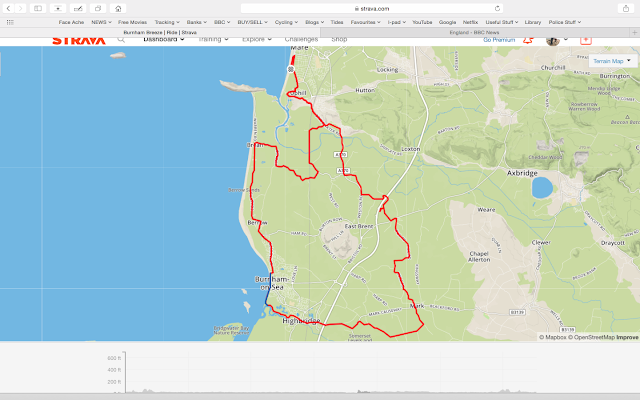Click the Go Premium link
This screenshot has height=400, width=640.
(x=499, y=40)
